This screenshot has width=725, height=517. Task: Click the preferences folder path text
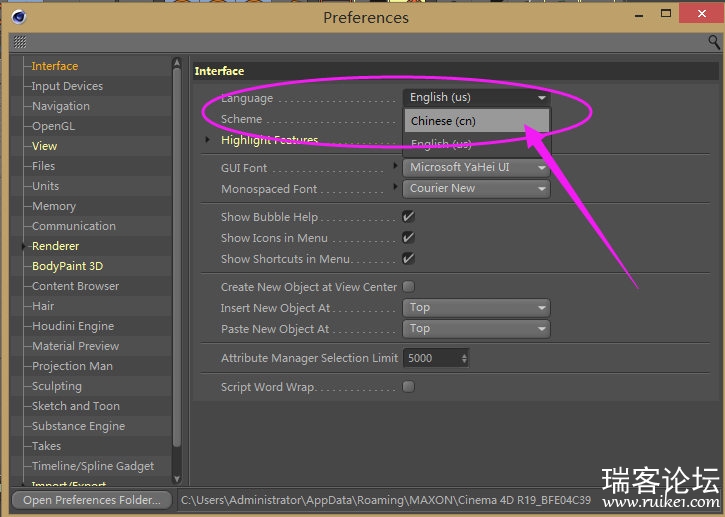point(386,500)
